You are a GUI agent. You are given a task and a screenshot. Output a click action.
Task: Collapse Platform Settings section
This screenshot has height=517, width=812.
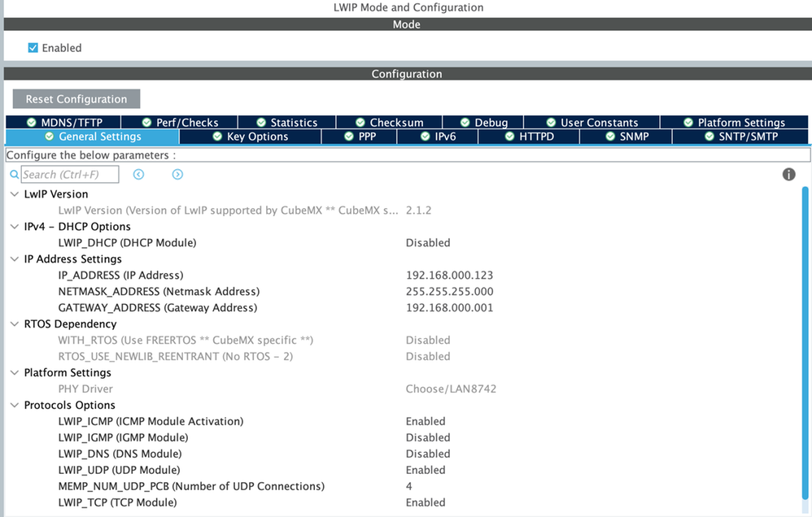click(x=15, y=372)
